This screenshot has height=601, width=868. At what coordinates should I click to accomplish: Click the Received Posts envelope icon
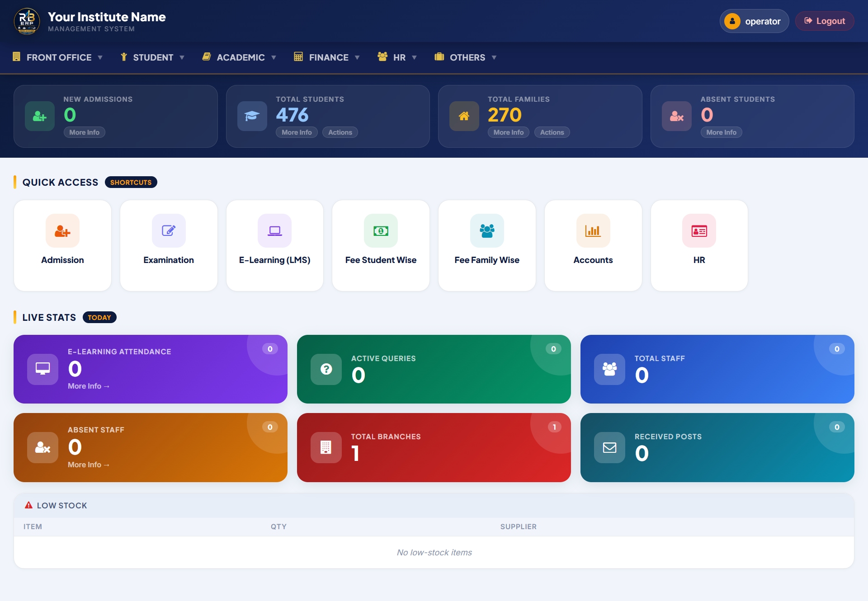point(610,447)
